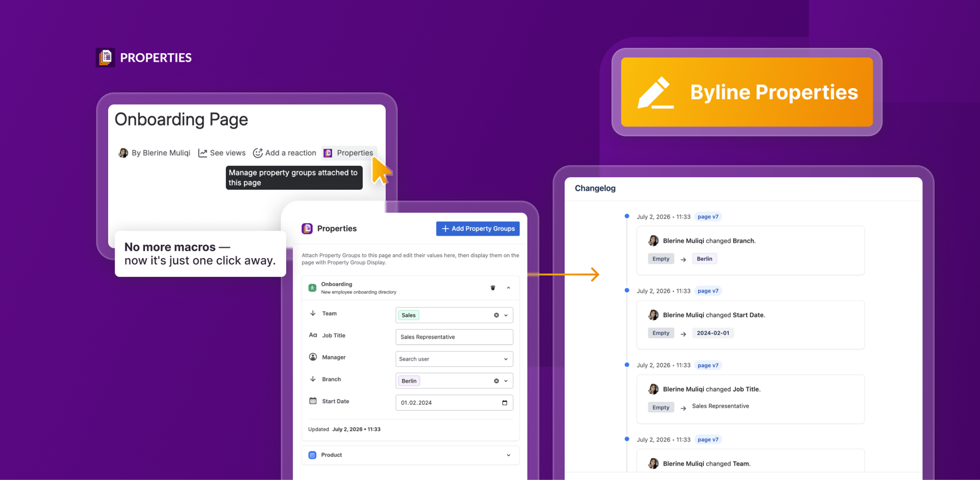Screen dimensions: 980x480
Task: Open the Team dropdown chevron
Action: tap(506, 315)
